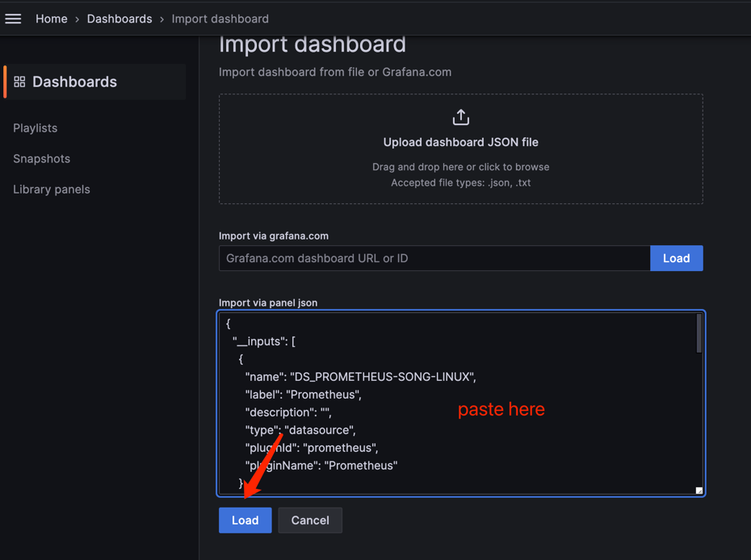This screenshot has height=560, width=751.
Task: Select the Dashboards sidebar heading
Action: [74, 81]
